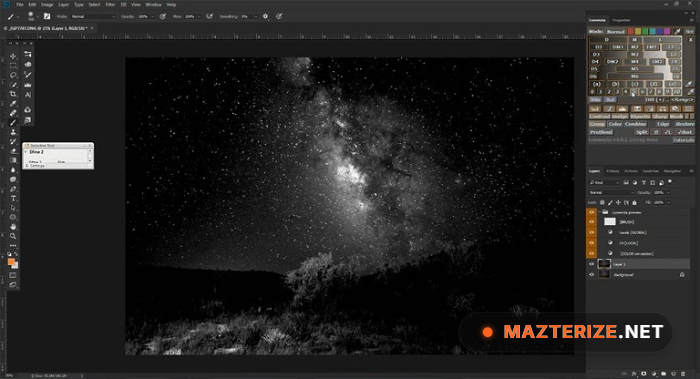Open brush Opacity dropdown arrow
The height and width of the screenshot is (379, 700).
(153, 17)
